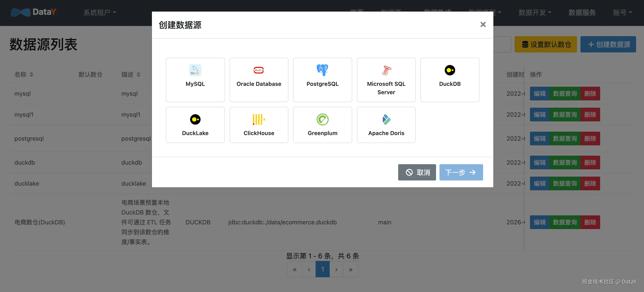644x292 pixels.
Task: Open the 数据服务 menu item
Action: (x=582, y=12)
